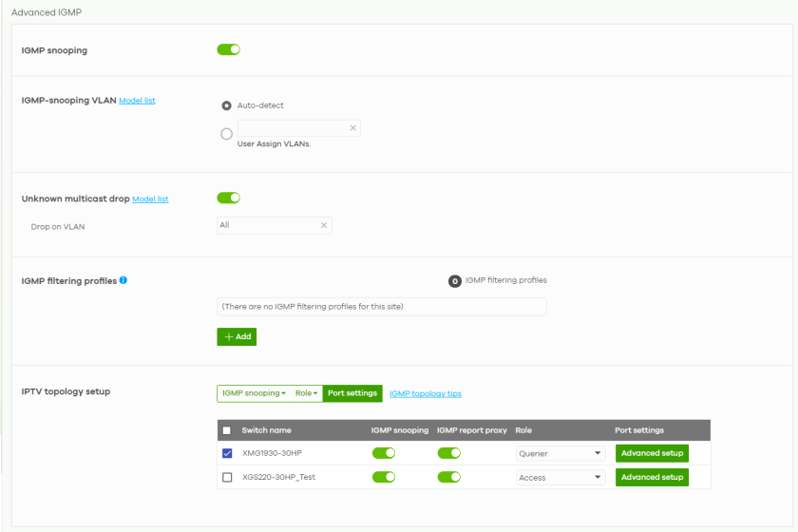Open the IGMP topology tips link
The height and width of the screenshot is (532, 798).
coord(426,393)
